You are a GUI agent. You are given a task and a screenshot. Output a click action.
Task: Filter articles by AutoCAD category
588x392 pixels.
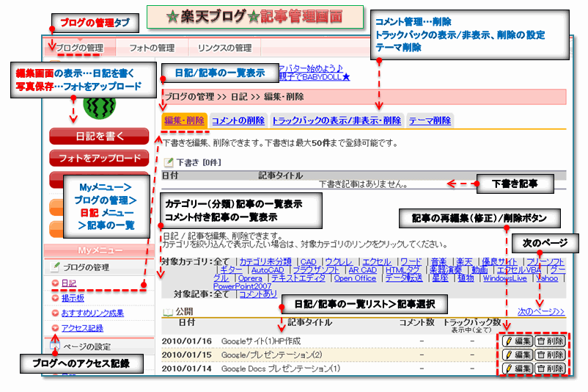[x=268, y=270]
